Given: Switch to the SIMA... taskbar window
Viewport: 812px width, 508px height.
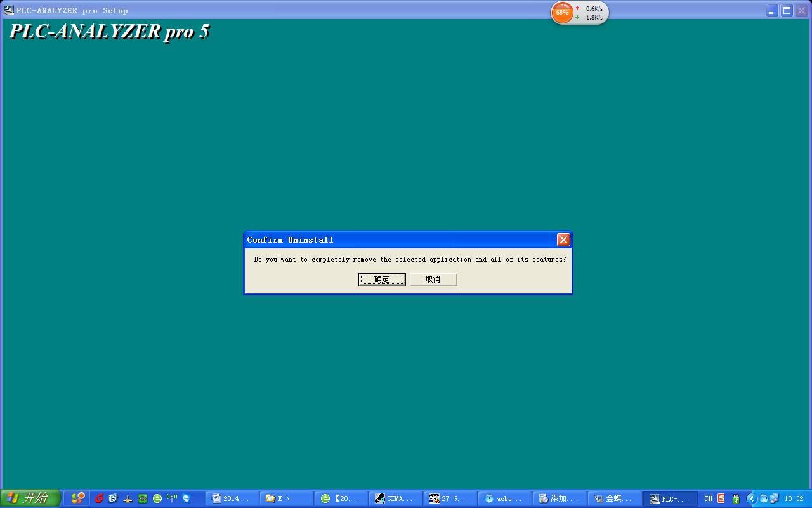Looking at the screenshot, I should 395,498.
